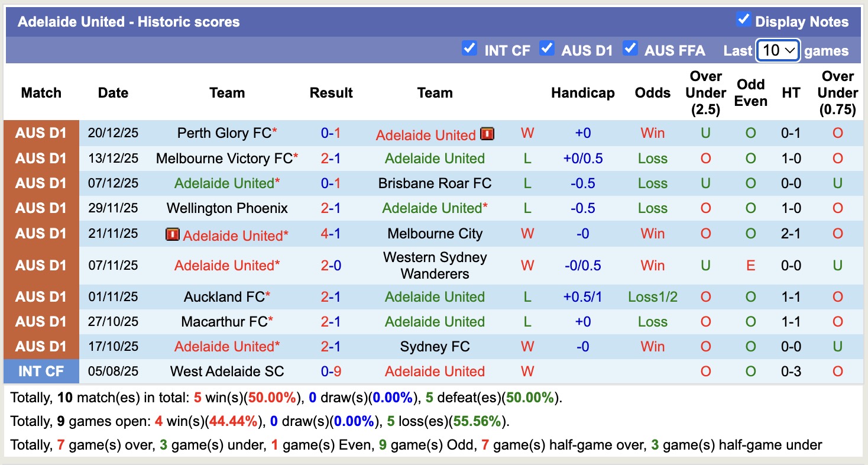
Task: Open the Last games count dropdown
Action: 778,51
